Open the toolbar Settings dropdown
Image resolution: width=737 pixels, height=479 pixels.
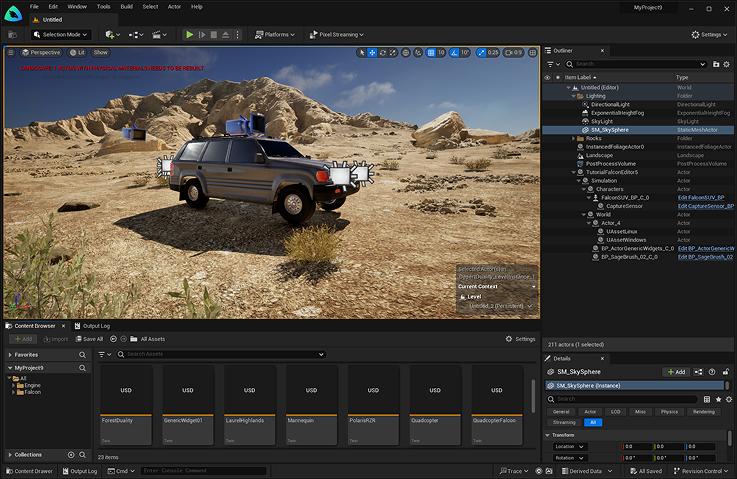709,35
